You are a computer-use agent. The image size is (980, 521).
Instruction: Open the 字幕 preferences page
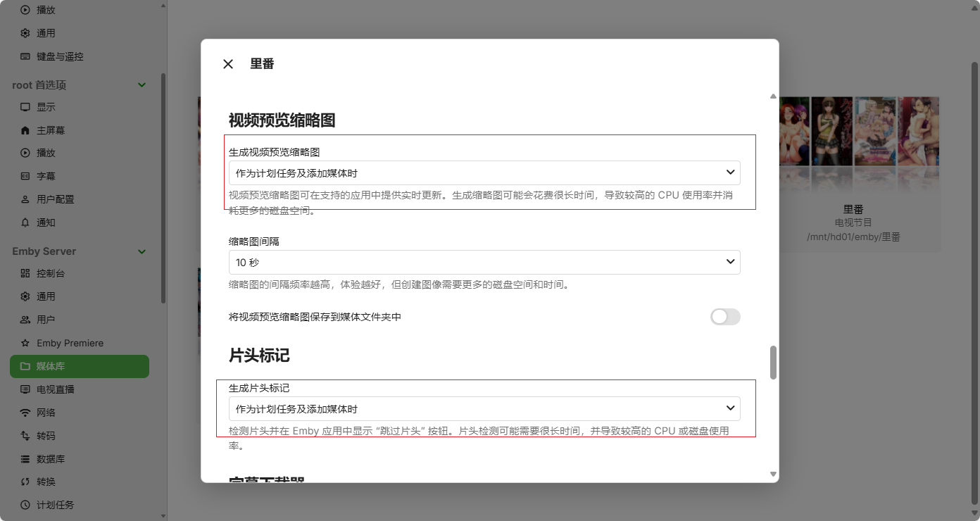(x=80, y=176)
